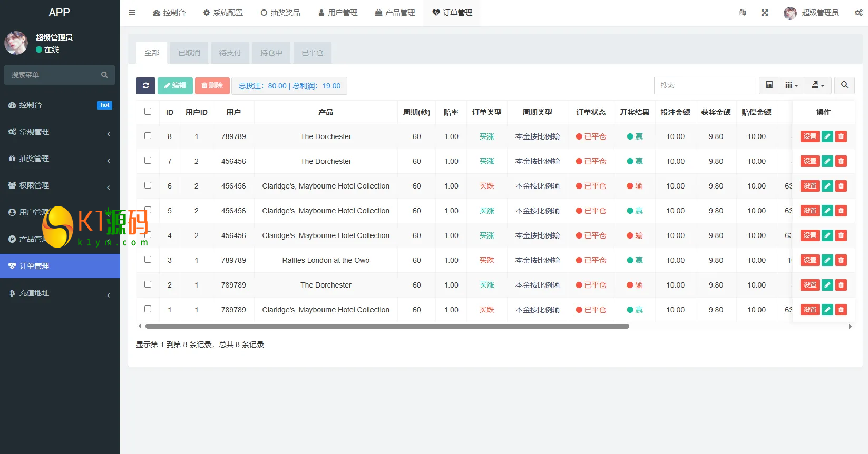Expand 权限管理 sidebar menu
This screenshot has width=868, height=454.
60,185
